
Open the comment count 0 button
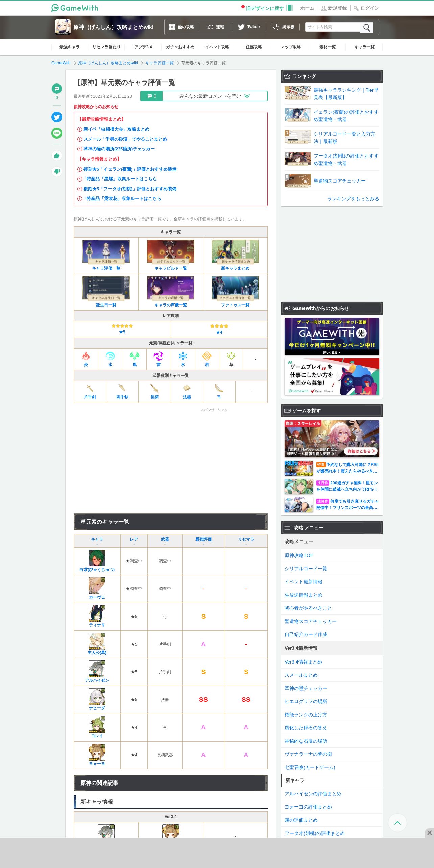click(152, 96)
